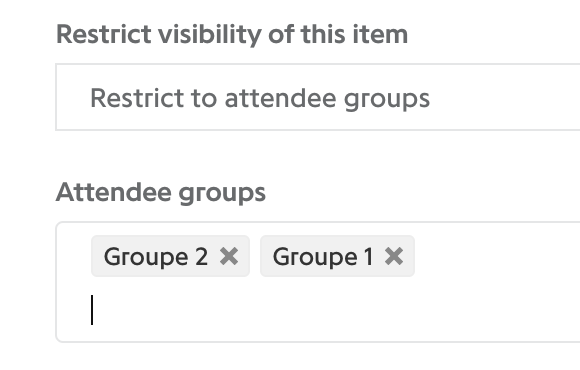The image size is (580, 370).
Task: Expand the visibility restriction combo box
Action: [318, 97]
